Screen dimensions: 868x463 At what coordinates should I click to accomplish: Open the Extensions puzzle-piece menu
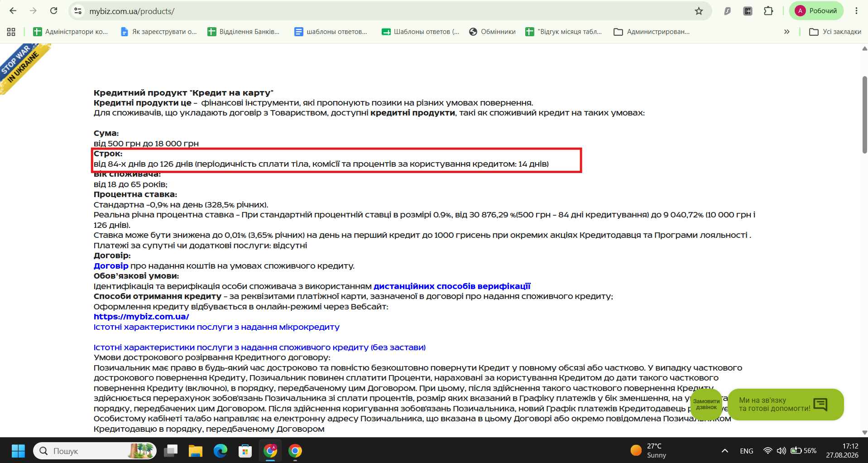click(768, 11)
